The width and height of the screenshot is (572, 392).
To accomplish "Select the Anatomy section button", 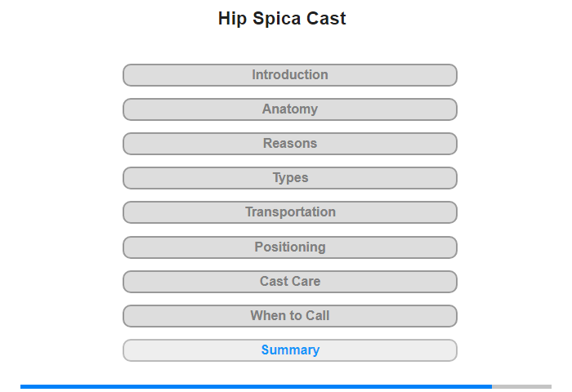I will pyautogui.click(x=289, y=109).
